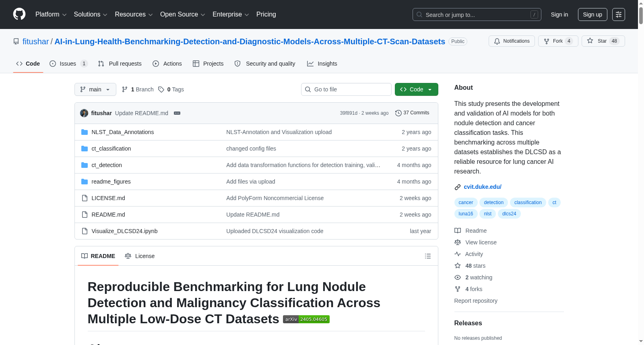Expand the Resources menu
Screen dimensions: 644x345
coord(134,14)
